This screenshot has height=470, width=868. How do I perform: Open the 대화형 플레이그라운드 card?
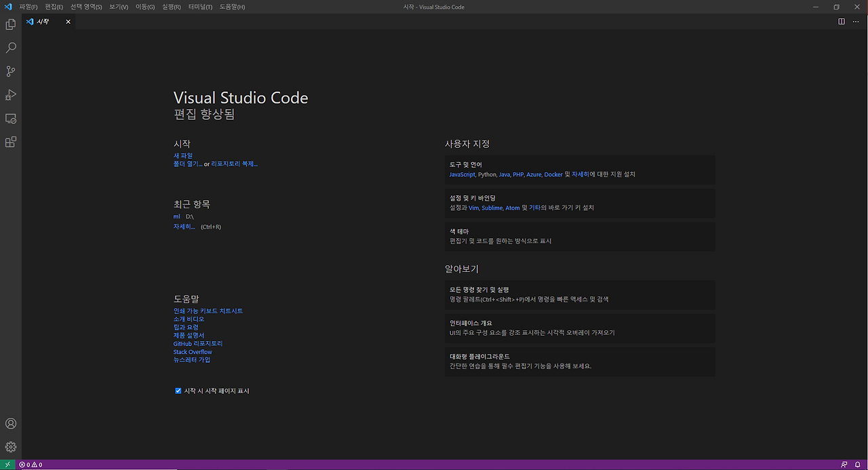click(580, 361)
